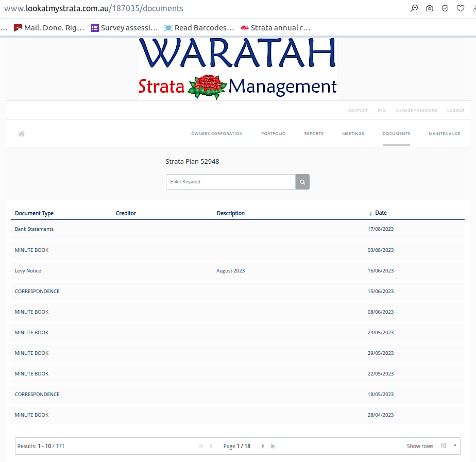Open browser find-in-page magnifier icon
Viewport: 476px width, 462px height.
(414, 8)
